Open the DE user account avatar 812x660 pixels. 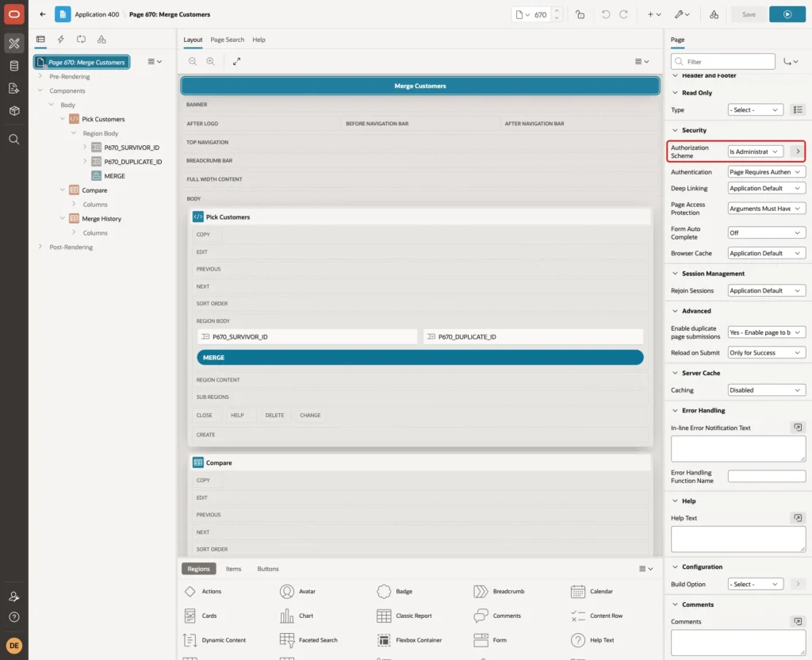(14, 646)
